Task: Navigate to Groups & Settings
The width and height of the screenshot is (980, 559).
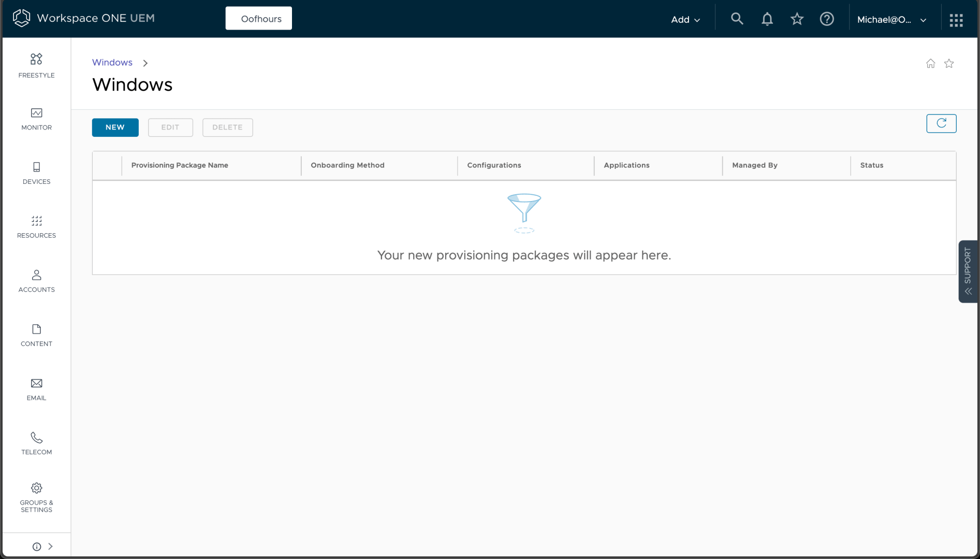Action: [x=36, y=497]
